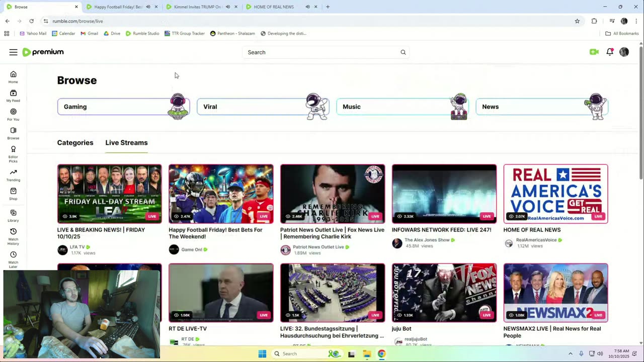This screenshot has width=644, height=362.
Task: Open My Feed in the sidebar
Action: 13,96
